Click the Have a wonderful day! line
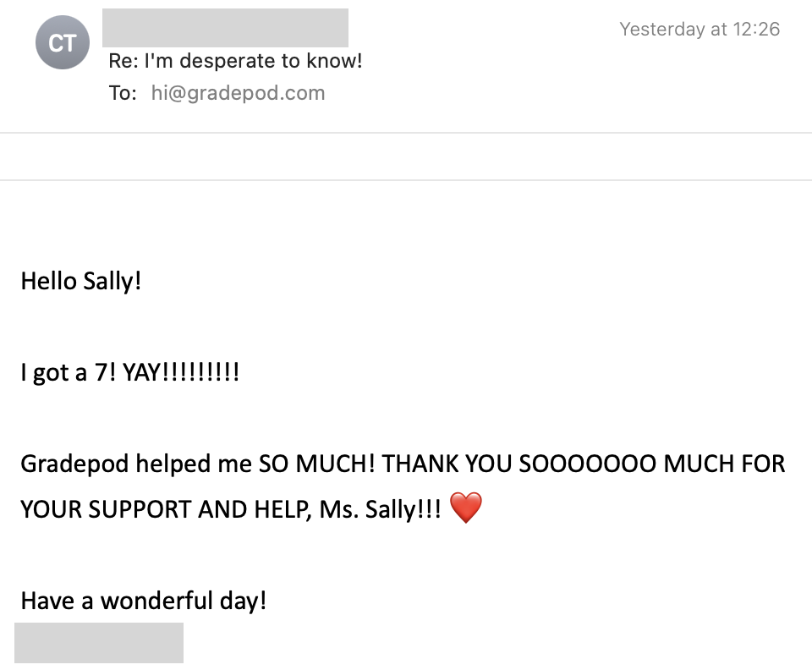812x670 pixels. tap(143, 601)
